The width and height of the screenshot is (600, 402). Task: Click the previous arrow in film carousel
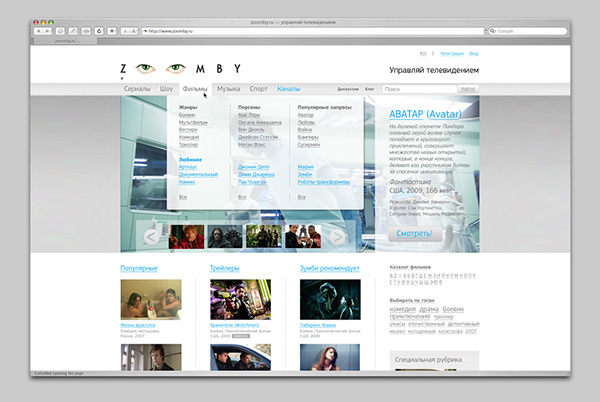[x=151, y=237]
